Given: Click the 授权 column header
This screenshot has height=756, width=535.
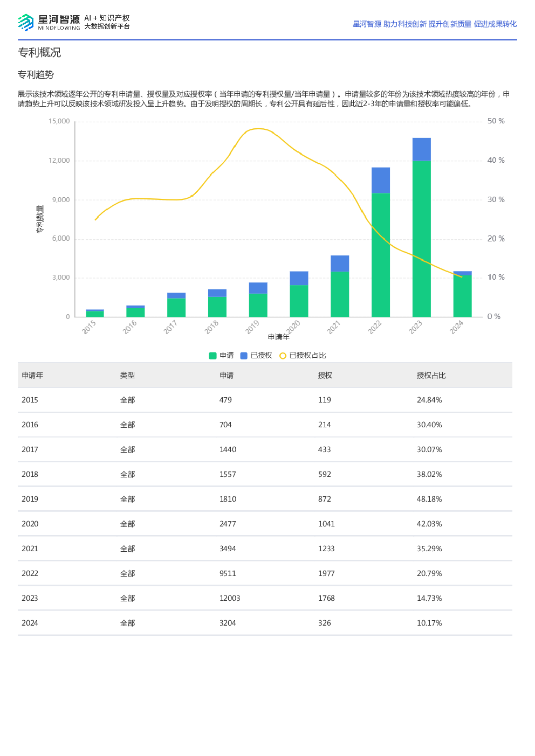Looking at the screenshot, I should (x=325, y=376).
